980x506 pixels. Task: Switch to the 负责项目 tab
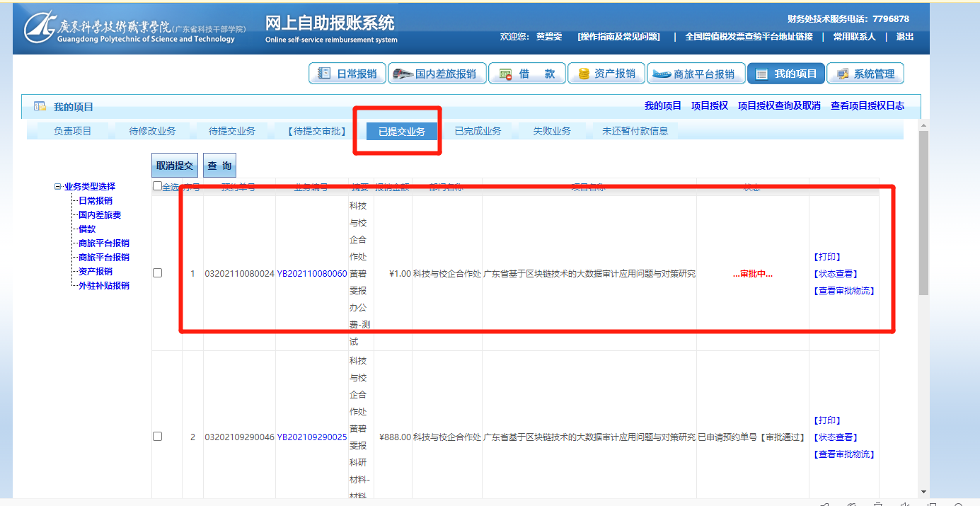click(x=73, y=131)
